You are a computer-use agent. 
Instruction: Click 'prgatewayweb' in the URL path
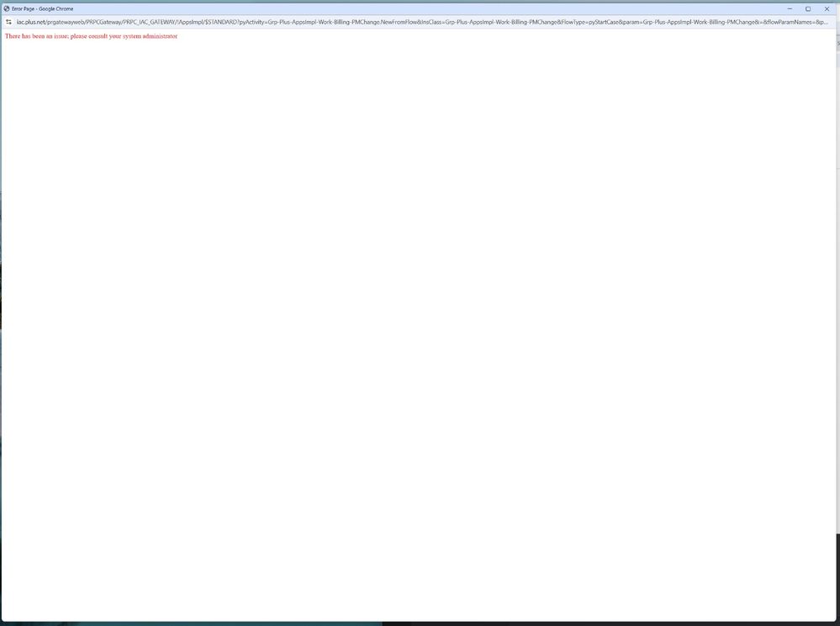67,22
